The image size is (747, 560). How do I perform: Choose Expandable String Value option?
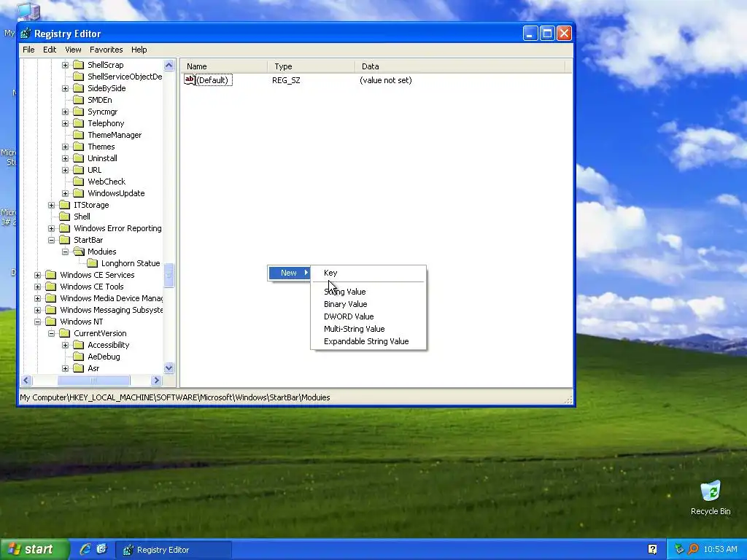(368, 341)
